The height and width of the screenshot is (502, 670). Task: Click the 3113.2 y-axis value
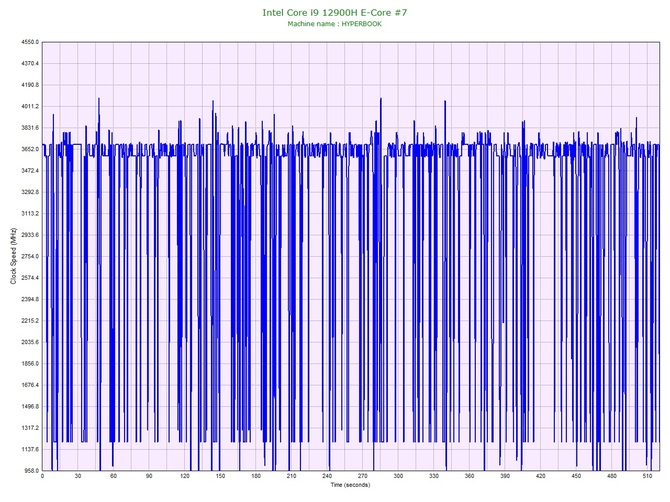[30, 214]
